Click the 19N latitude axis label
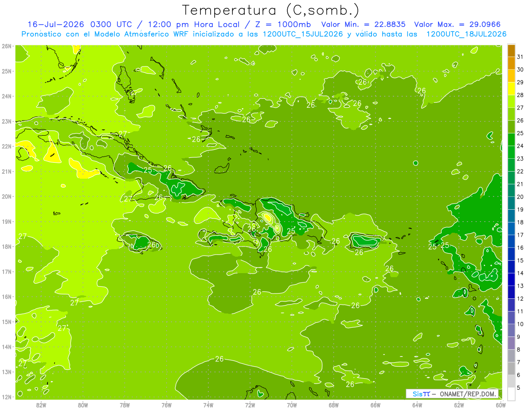Screen dimensions: 532x411 click(x=6, y=221)
